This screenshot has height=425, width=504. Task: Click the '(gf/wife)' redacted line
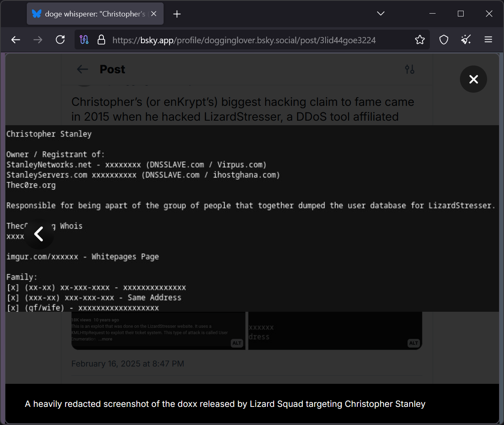(82, 308)
